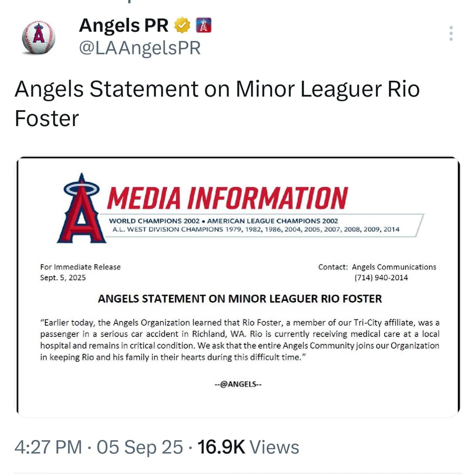Viewport: 476px width, 476px height.
Task: Click the A.L. West Division Champions line
Action: 256,229
